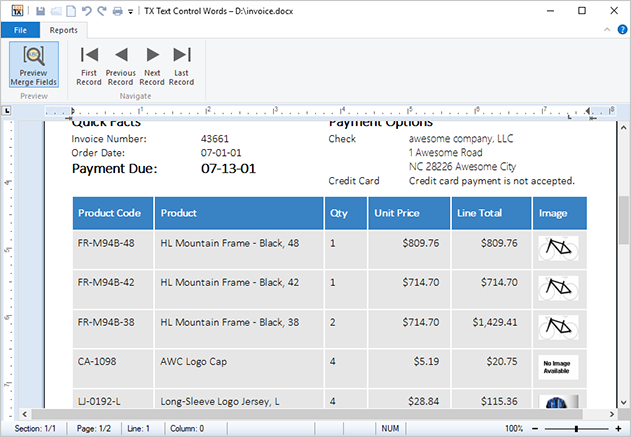
Task: Click the Save icon in quick access toolbar
Action: [40, 11]
